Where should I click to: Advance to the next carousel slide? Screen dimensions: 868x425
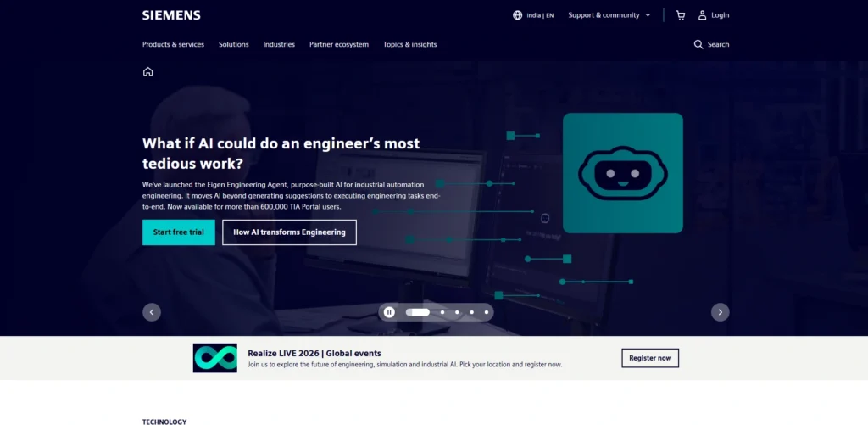pyautogui.click(x=721, y=312)
